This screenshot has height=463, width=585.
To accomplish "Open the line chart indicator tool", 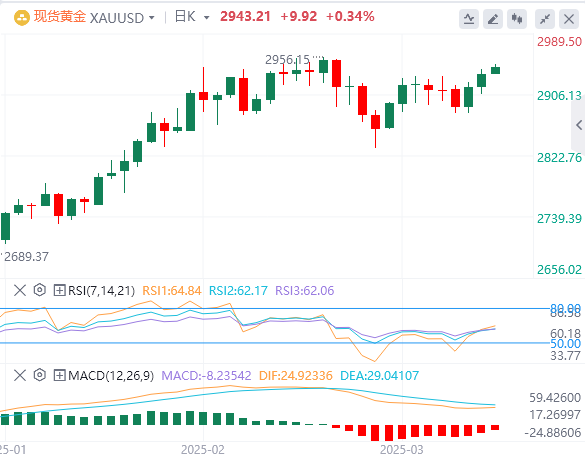I will click(x=469, y=19).
